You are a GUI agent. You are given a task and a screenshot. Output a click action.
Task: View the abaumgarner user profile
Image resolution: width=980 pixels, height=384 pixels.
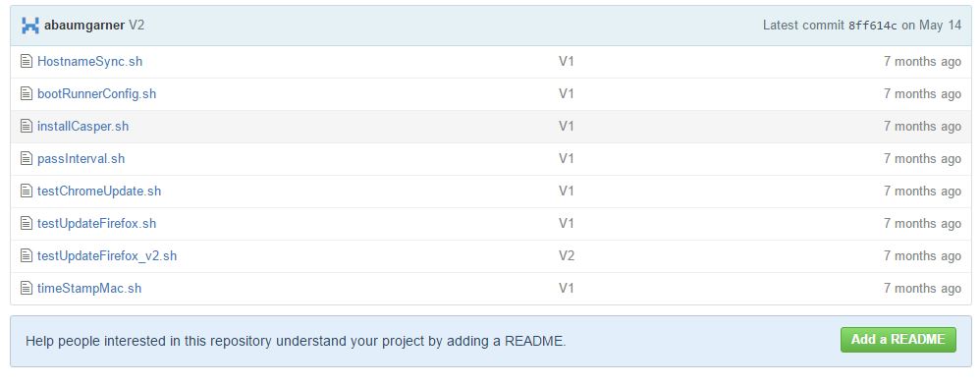84,26
